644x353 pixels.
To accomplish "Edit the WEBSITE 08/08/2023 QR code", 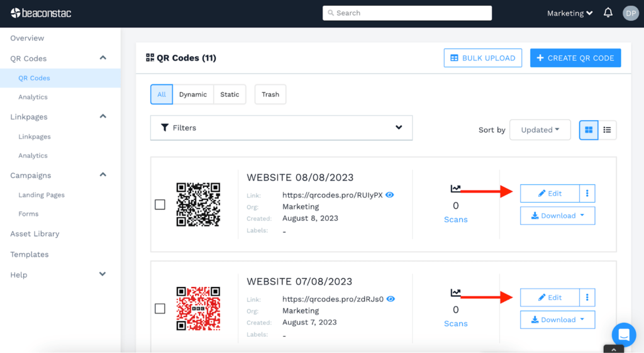I will [x=550, y=193].
